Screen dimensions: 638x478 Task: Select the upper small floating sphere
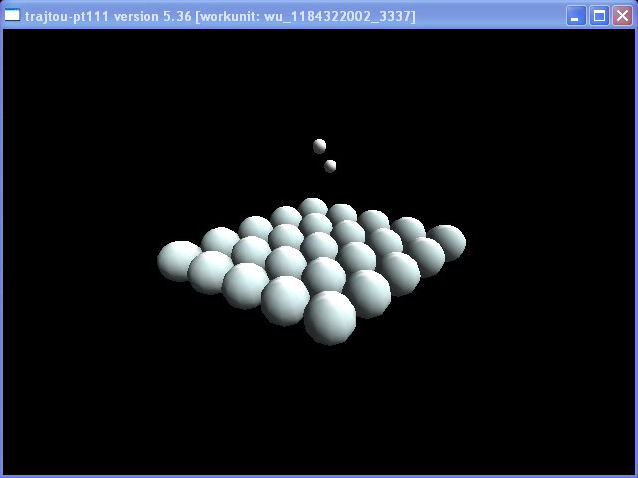(319, 146)
